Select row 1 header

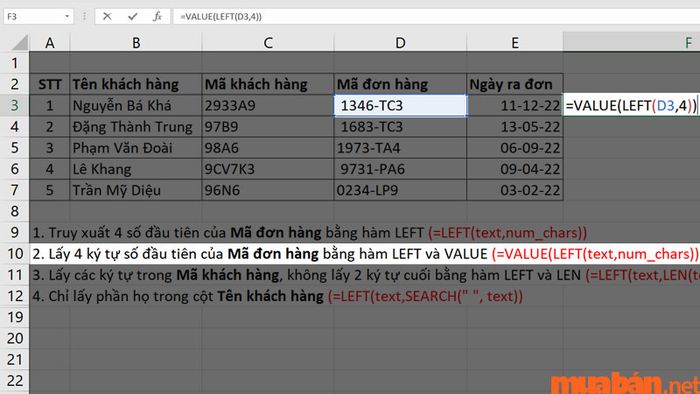[x=15, y=63]
